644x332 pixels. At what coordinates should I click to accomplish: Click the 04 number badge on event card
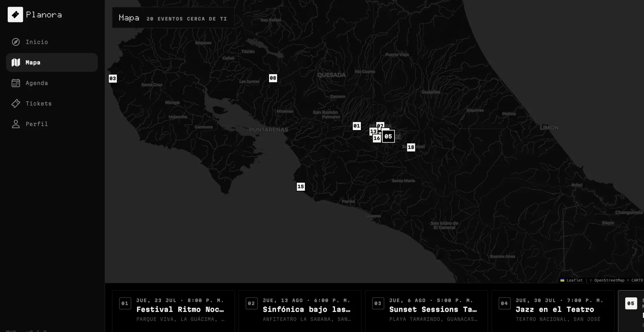[x=504, y=303]
